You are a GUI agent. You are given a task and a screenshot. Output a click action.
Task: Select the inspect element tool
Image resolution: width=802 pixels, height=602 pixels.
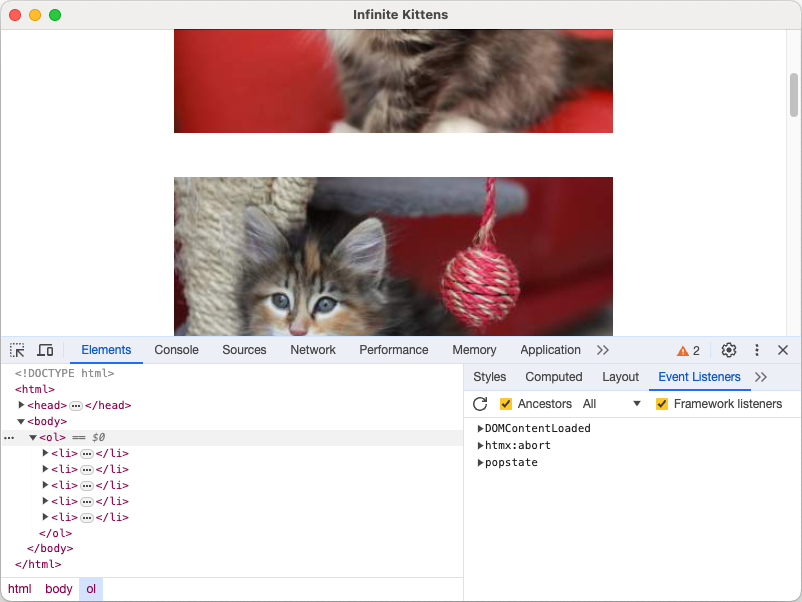tap(16, 350)
